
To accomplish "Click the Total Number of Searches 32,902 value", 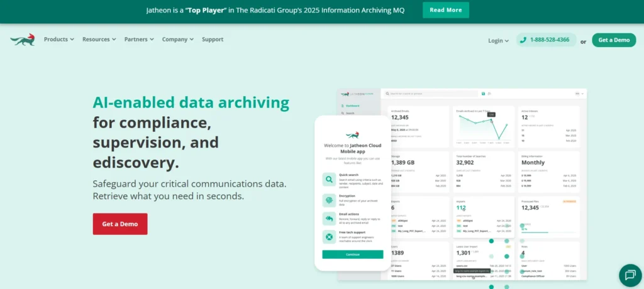I will (465, 163).
